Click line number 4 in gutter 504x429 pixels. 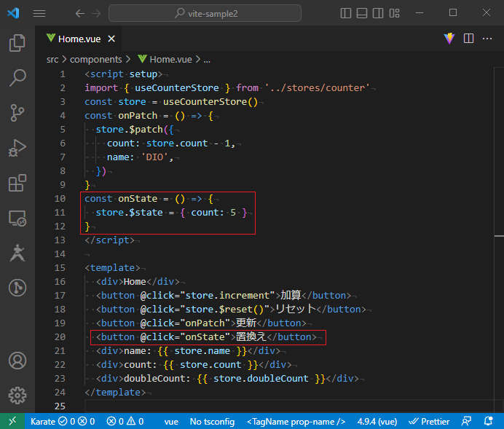pos(63,116)
